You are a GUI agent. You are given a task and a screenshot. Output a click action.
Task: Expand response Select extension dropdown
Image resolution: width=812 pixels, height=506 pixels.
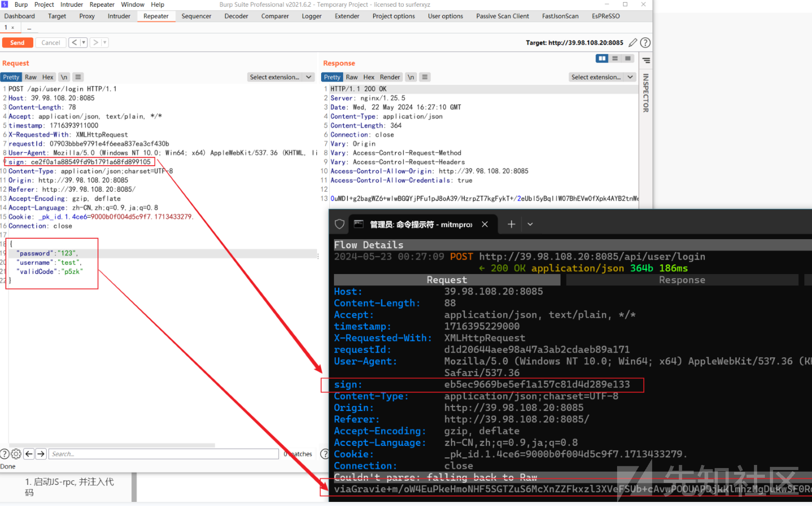[x=602, y=77]
